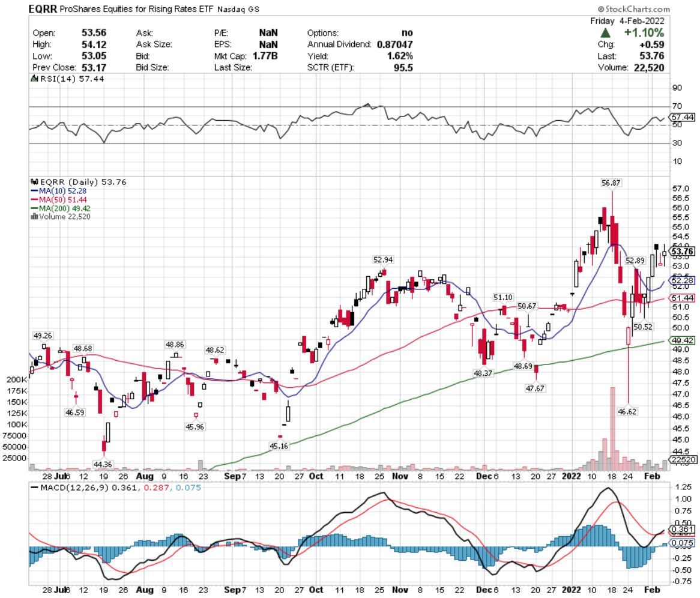Click the +1.10% percent change
700x598 pixels.
coord(644,32)
